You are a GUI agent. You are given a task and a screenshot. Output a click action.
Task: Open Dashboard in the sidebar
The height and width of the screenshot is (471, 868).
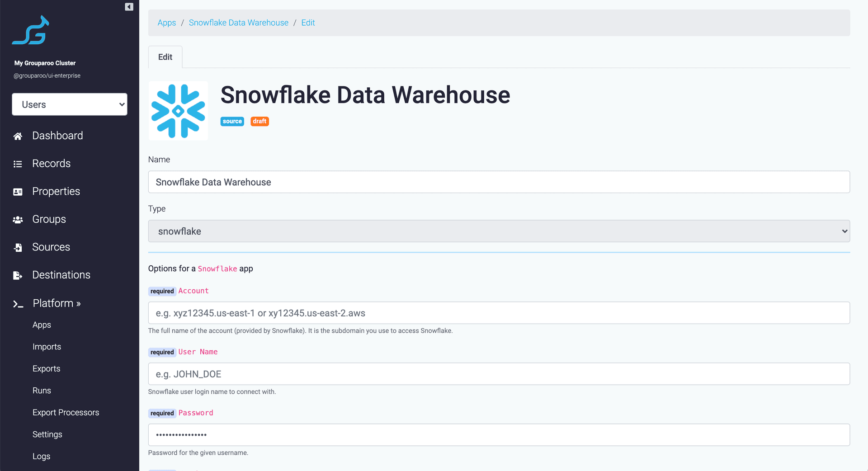pyautogui.click(x=57, y=136)
